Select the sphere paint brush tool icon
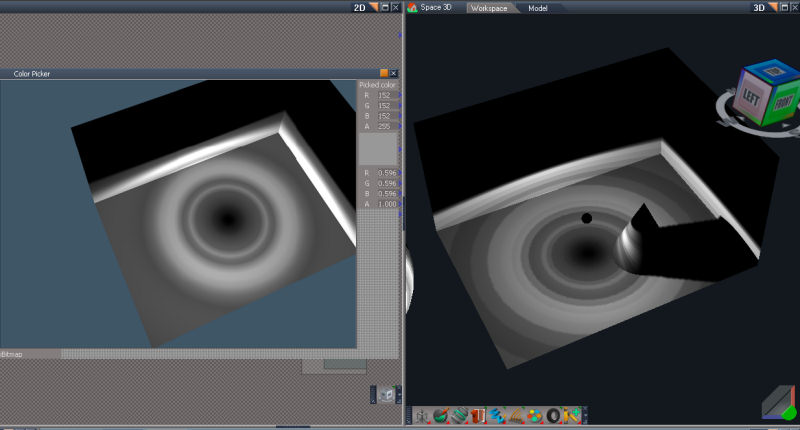 pos(441,416)
